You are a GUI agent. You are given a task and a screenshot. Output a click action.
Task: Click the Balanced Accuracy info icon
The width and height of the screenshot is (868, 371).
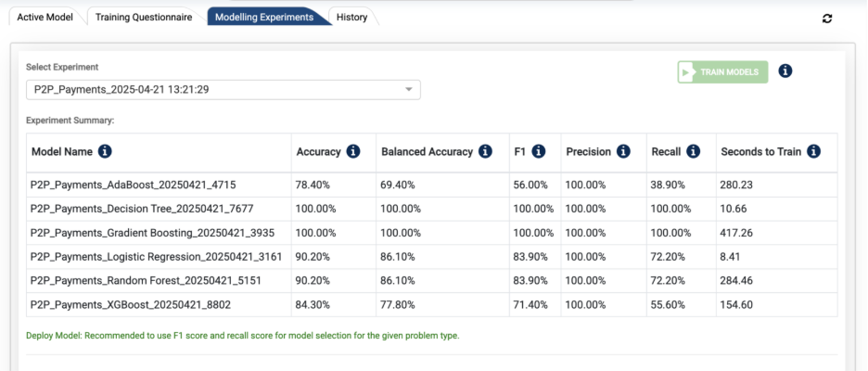pos(485,152)
